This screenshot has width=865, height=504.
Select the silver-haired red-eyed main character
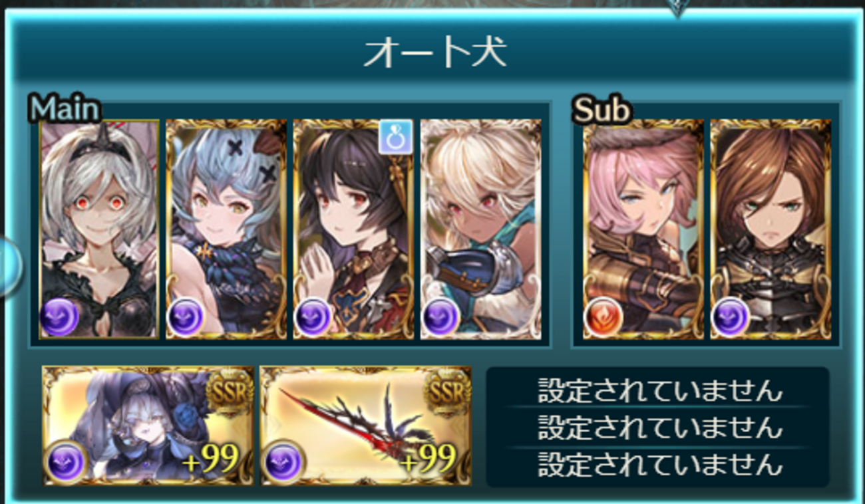pyautogui.click(x=99, y=229)
